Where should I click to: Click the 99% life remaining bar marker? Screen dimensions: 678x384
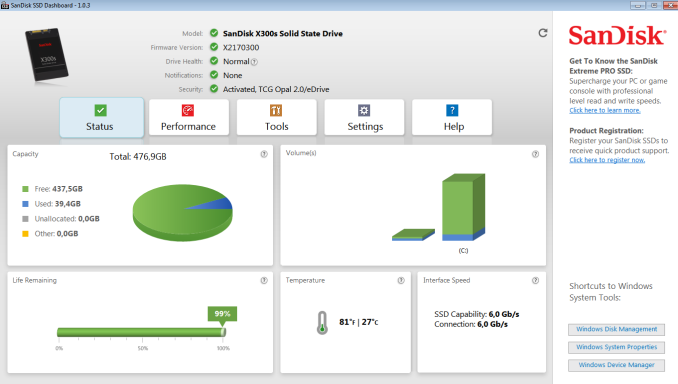coord(222,314)
